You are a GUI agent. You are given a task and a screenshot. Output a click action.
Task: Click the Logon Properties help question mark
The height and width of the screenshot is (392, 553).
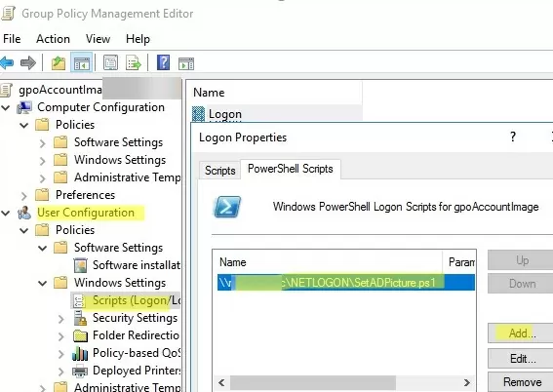513,137
